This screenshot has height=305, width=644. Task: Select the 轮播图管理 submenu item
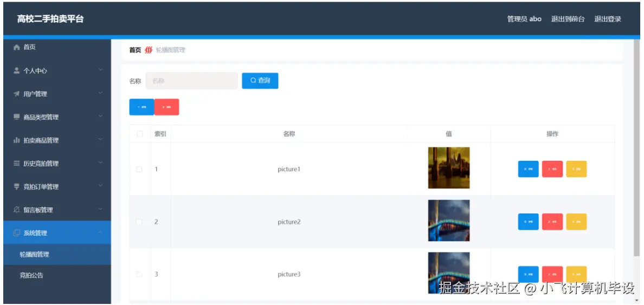pos(57,255)
